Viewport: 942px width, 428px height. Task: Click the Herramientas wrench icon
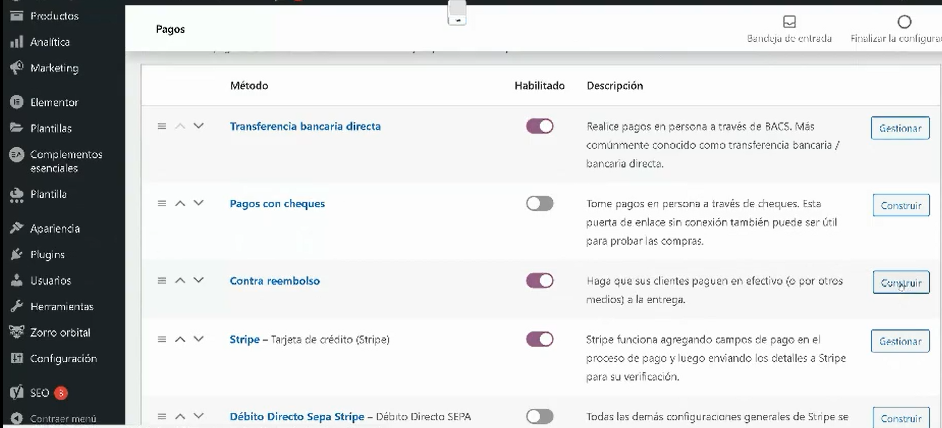(17, 307)
